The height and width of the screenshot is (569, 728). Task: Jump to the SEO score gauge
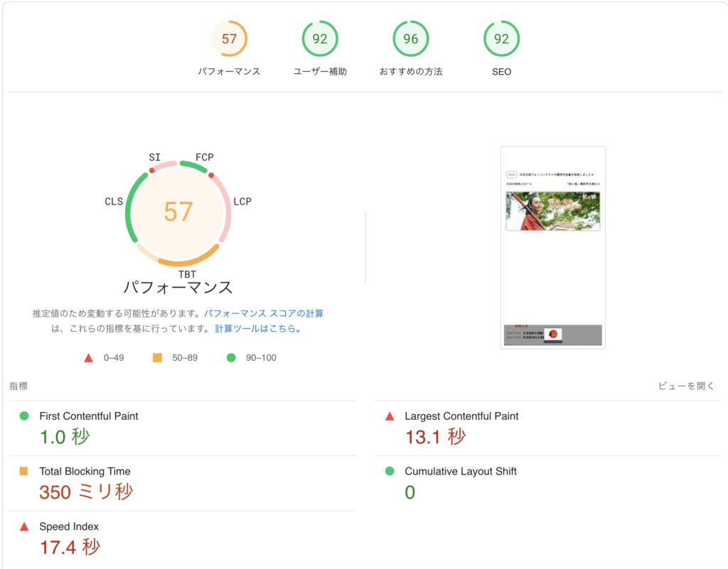pos(501,38)
